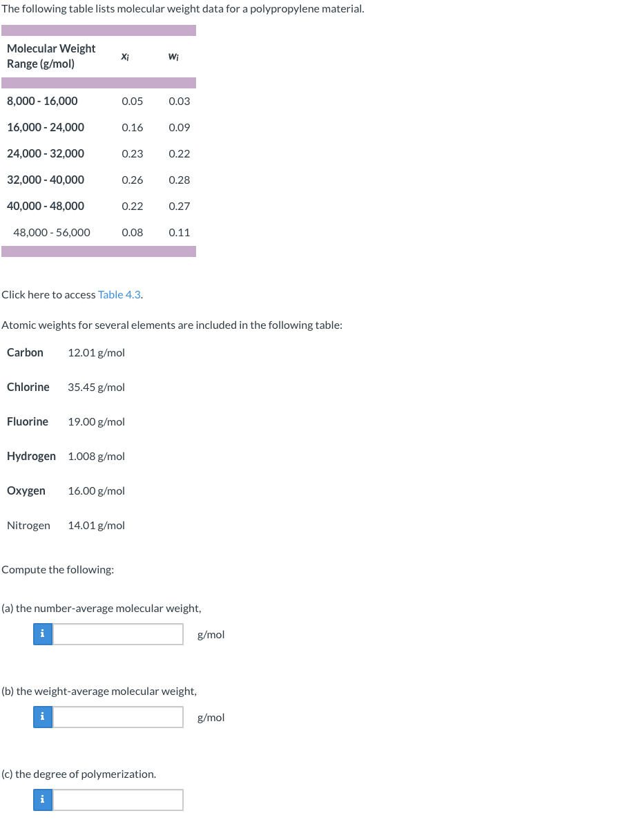This screenshot has height=840, width=638.
Task: Click the info icon beside the part (a) answer field
Action: (42, 633)
